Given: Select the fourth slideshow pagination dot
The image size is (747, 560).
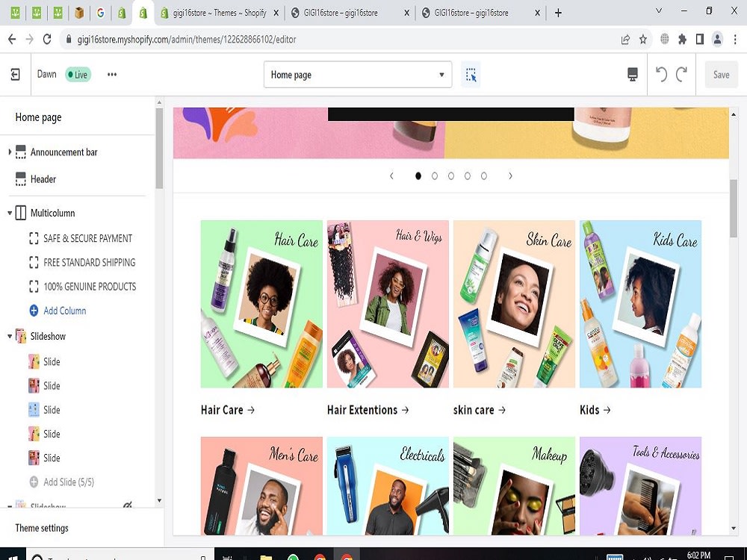Looking at the screenshot, I should point(468,176).
